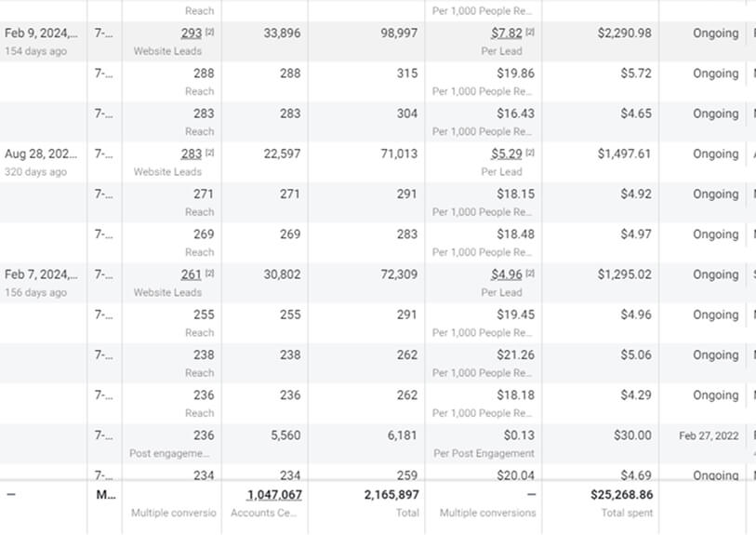Select the underlined 283 Website Leads result
The width and height of the screenshot is (756, 535).
click(192, 154)
